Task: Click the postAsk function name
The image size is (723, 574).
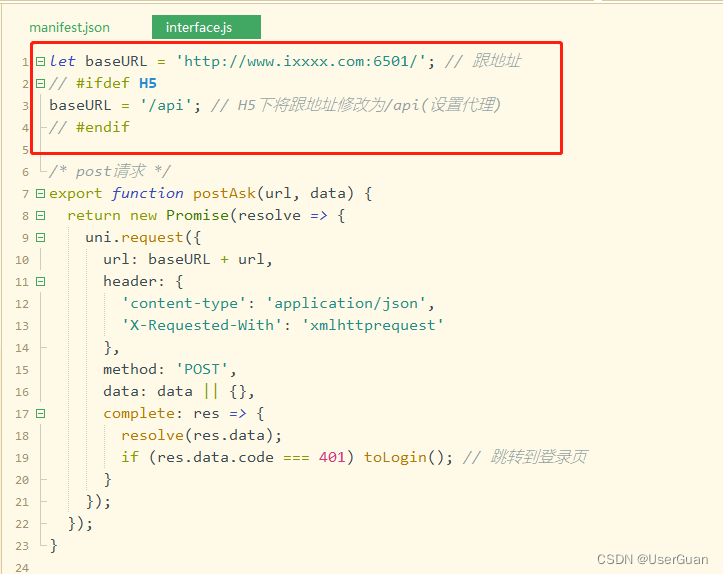Action: (224, 193)
